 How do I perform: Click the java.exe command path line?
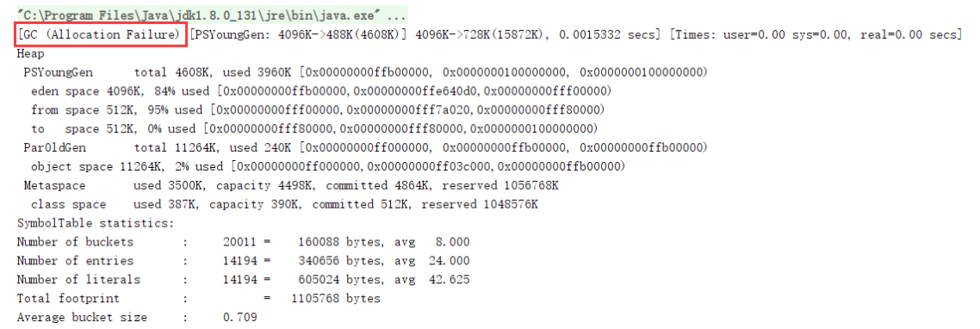tap(211, 15)
